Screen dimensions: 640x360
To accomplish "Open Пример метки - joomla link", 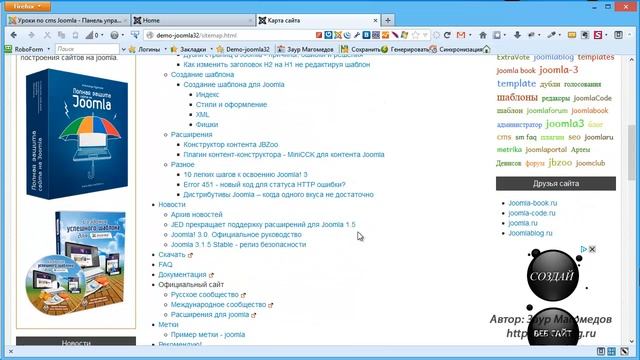I will coord(208,335).
